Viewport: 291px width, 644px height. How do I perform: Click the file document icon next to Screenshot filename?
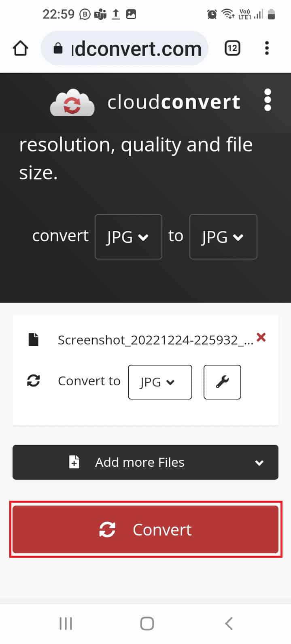[34, 340]
